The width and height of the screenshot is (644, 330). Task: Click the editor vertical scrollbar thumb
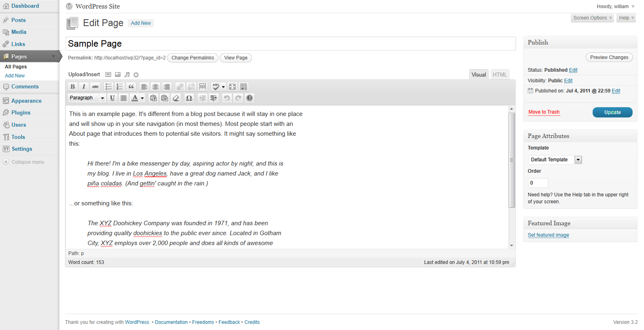click(512, 160)
